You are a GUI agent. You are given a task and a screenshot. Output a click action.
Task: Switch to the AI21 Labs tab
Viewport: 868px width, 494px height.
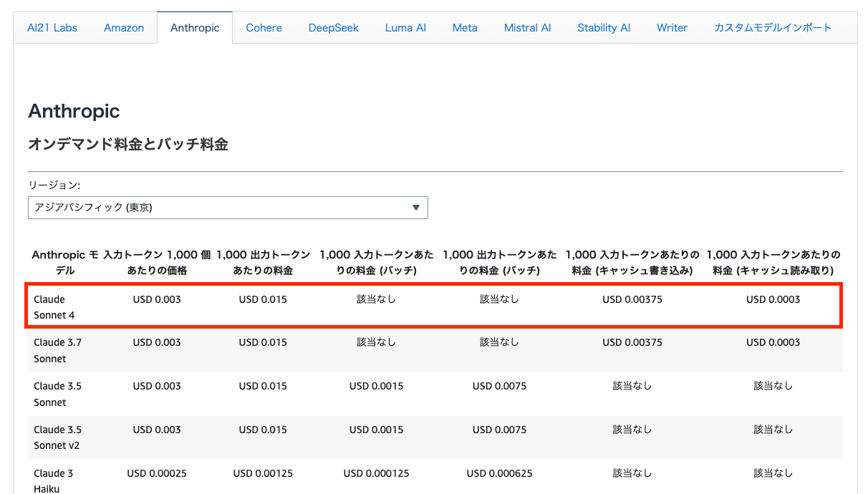pos(52,28)
